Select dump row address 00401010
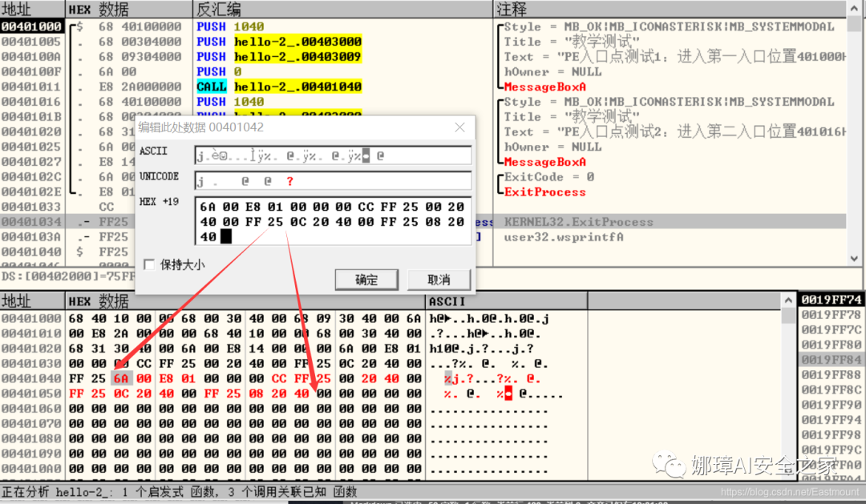 [31, 333]
